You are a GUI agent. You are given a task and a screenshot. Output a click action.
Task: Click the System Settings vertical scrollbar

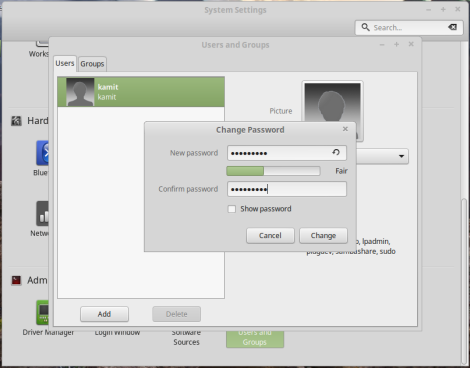coord(464,282)
